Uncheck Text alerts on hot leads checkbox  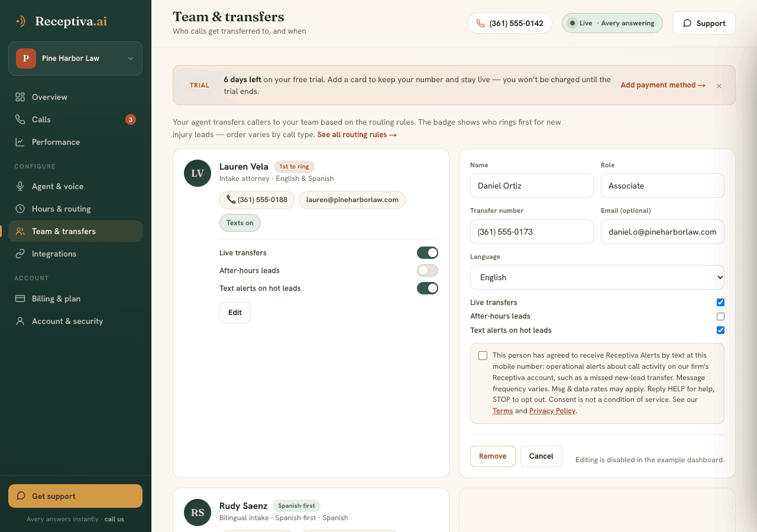[720, 330]
